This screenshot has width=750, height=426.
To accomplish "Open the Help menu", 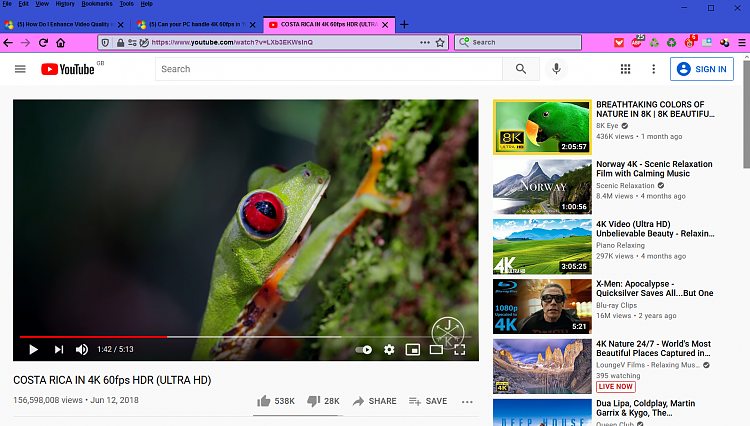I will click(146, 4).
